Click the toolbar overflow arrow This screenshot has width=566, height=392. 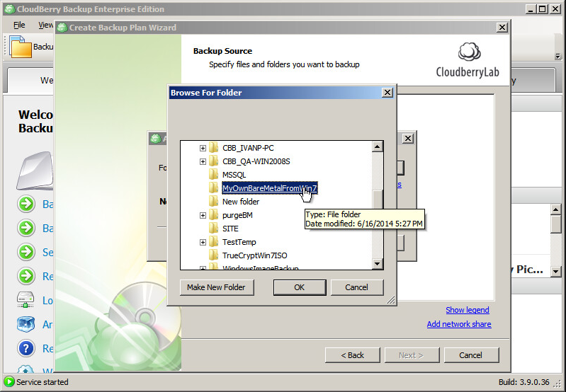pyautogui.click(x=557, y=56)
